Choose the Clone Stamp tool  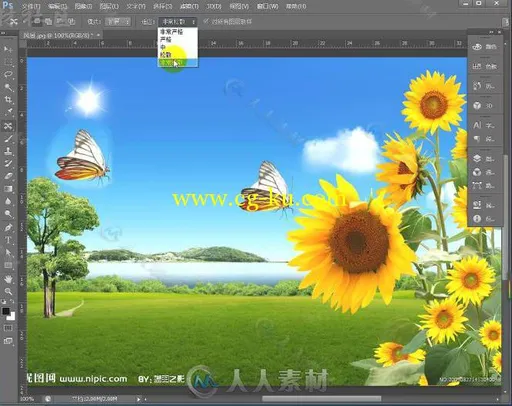tap(8, 151)
